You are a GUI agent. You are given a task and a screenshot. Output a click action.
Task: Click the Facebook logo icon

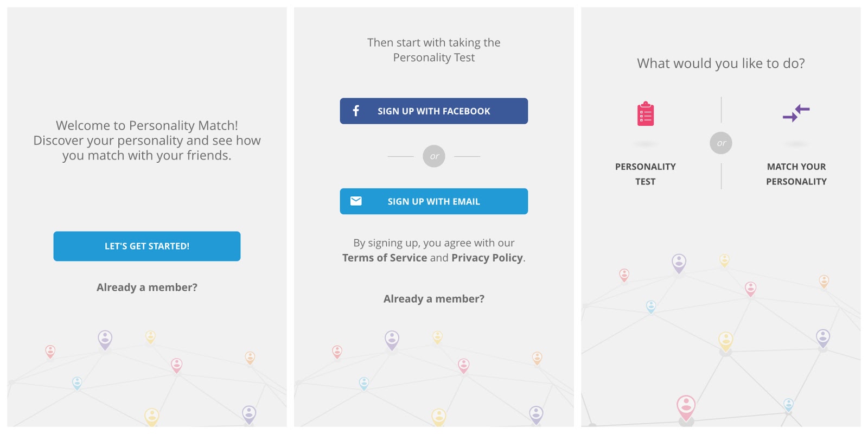[356, 111]
